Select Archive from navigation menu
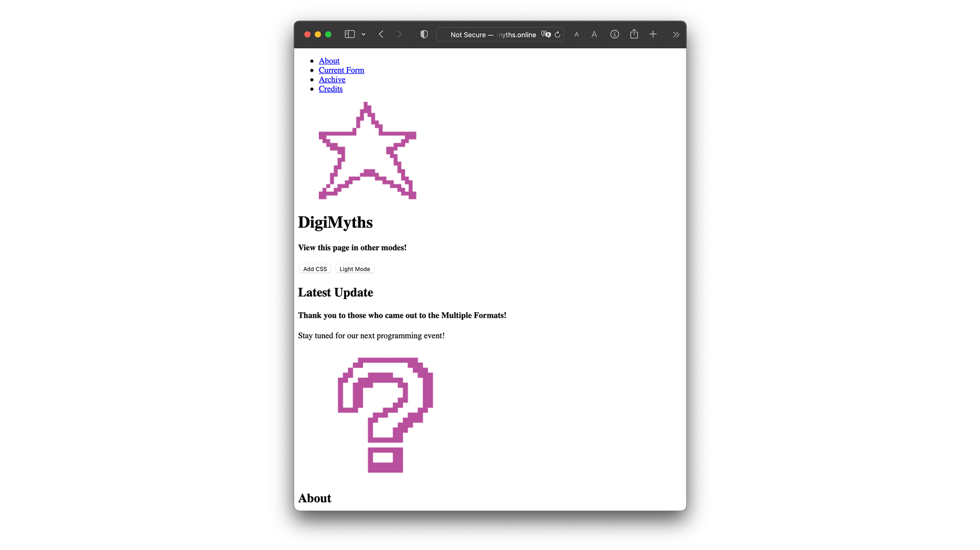Viewport: 980px width, 550px height. [332, 79]
